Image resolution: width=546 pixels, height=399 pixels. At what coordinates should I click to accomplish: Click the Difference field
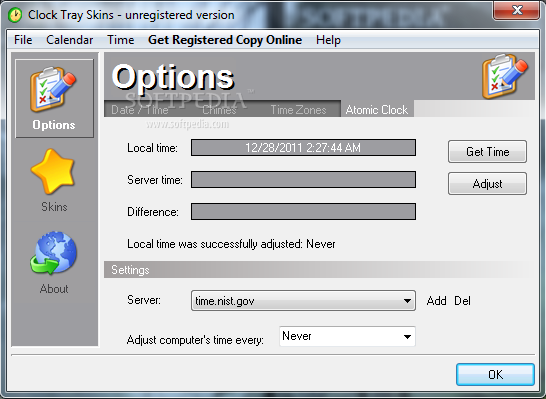[303, 212]
